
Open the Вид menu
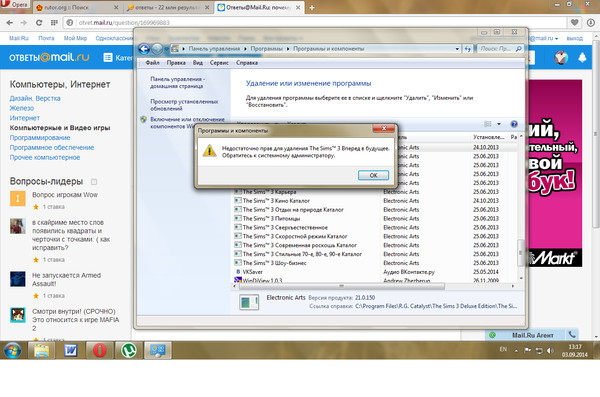(x=197, y=62)
